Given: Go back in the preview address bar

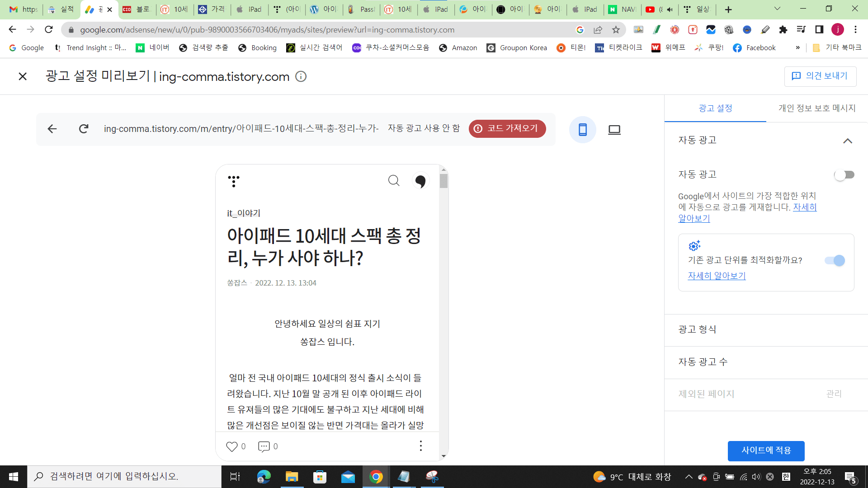Looking at the screenshot, I should (x=52, y=129).
